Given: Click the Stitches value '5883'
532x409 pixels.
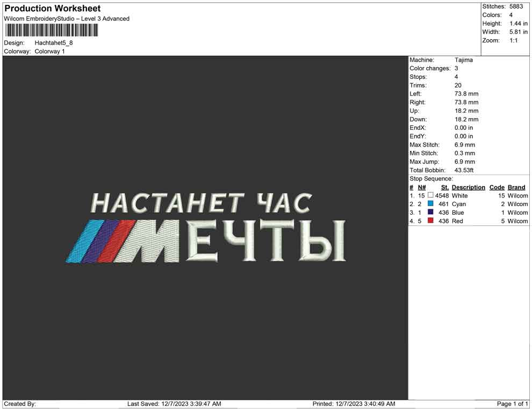Looking at the screenshot, I should click(516, 6).
